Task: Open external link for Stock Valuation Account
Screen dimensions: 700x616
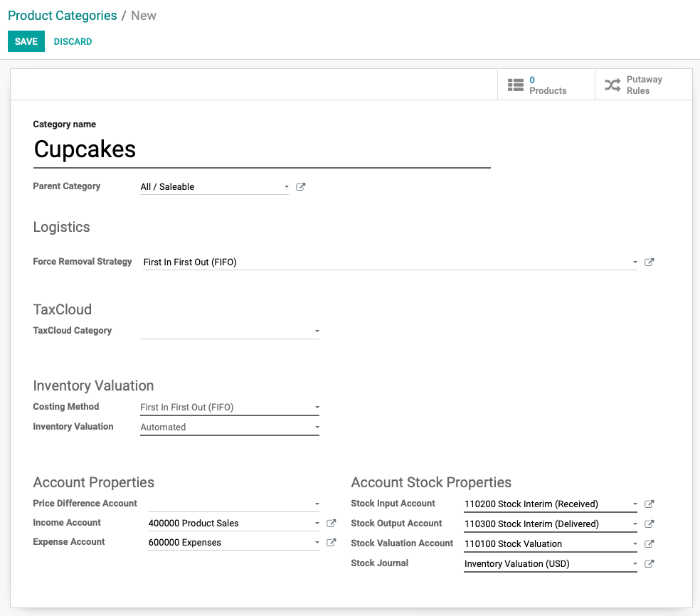Action: [x=649, y=543]
